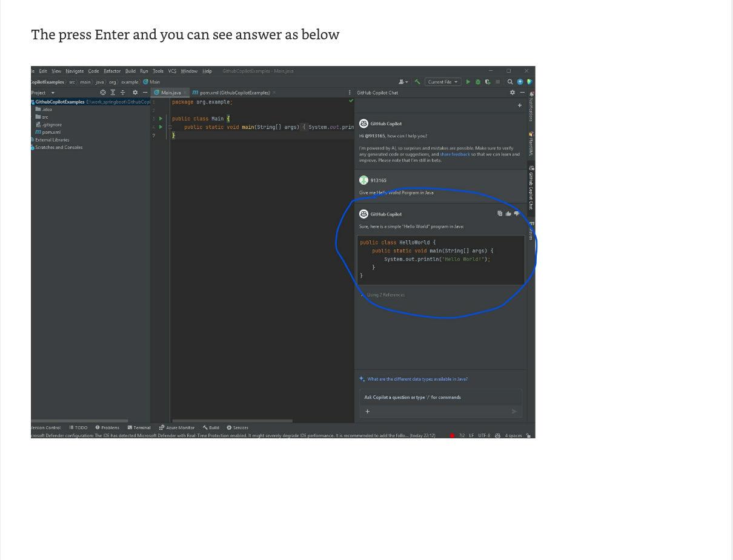Open the Problems tool window

pyautogui.click(x=107, y=427)
